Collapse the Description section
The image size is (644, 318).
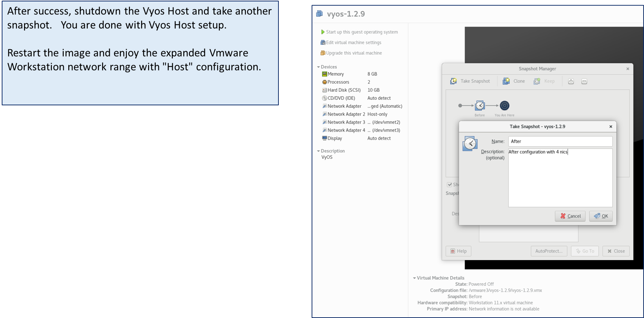[x=319, y=151]
